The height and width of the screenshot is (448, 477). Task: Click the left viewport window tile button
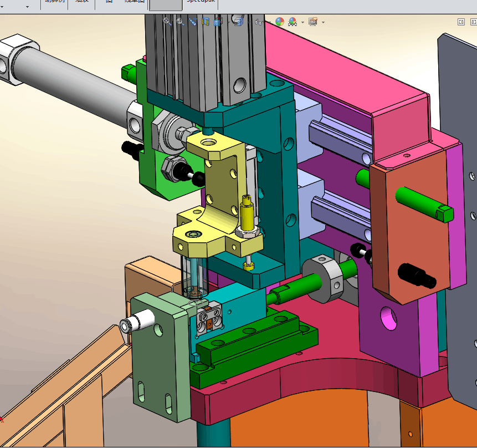click(461, 22)
